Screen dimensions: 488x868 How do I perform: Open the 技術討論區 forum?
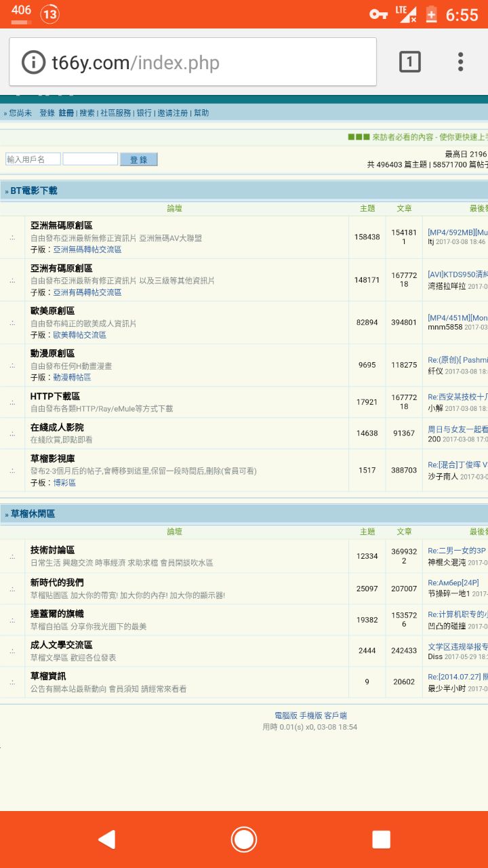click(x=52, y=550)
